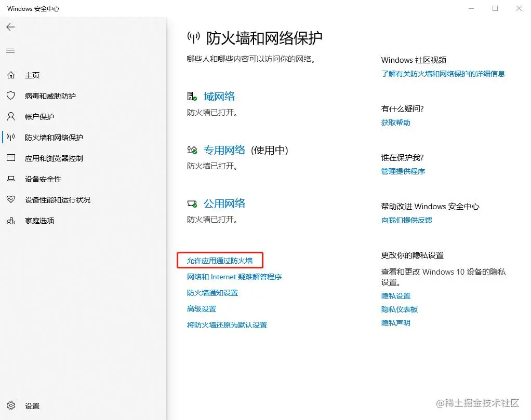Close the Windows 安全中心 window
This screenshot has height=420, width=531.
519,8
